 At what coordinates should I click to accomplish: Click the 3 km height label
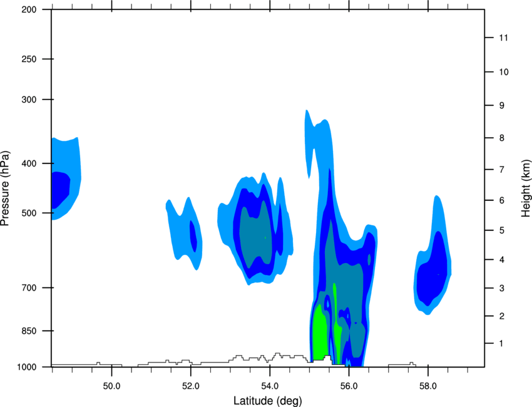tap(502, 288)
